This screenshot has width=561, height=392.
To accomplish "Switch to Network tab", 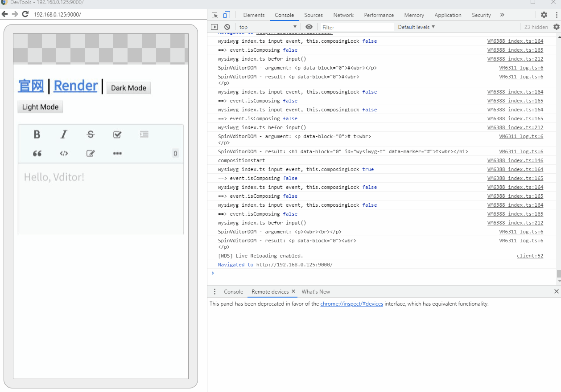I will 343,15.
